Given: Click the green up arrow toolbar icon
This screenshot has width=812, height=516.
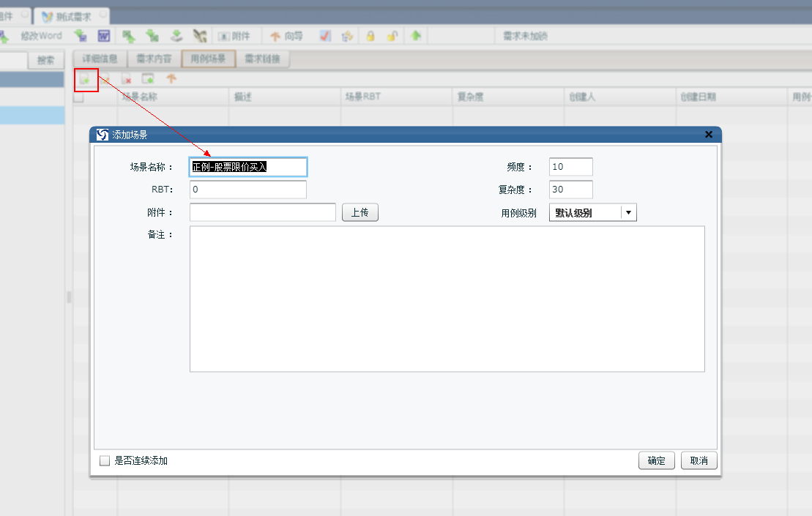Looking at the screenshot, I should (416, 36).
